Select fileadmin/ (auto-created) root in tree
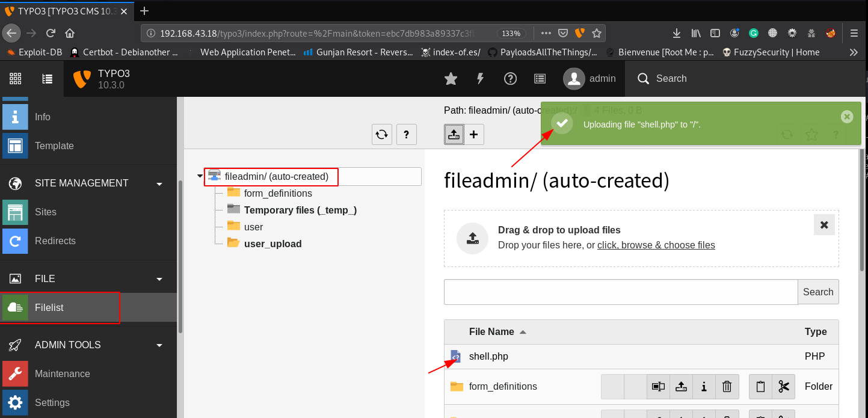868x418 pixels. (x=277, y=177)
